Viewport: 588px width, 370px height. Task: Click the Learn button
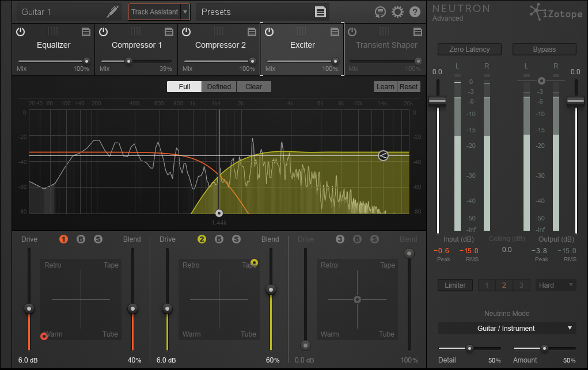pos(385,86)
